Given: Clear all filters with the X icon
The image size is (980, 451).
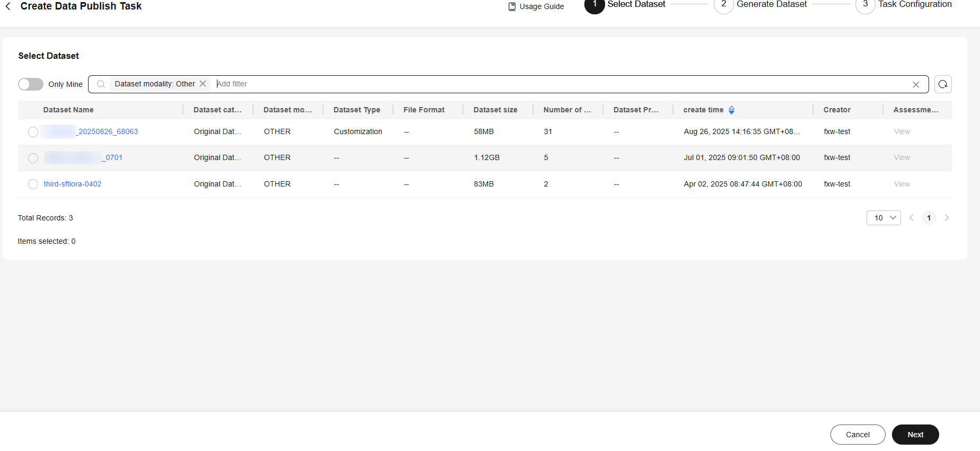Looking at the screenshot, I should click(916, 84).
